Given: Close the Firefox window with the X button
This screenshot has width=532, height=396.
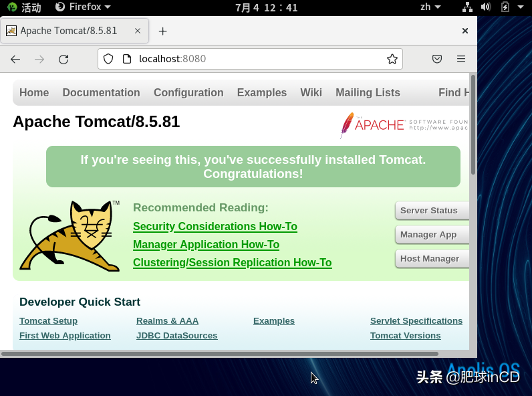Looking at the screenshot, I should (465, 31).
